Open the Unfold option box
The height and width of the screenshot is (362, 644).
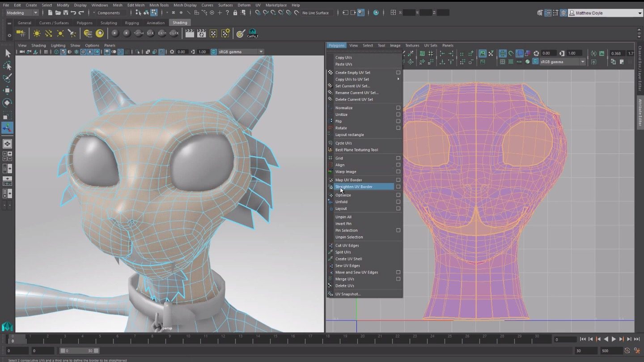(x=398, y=202)
